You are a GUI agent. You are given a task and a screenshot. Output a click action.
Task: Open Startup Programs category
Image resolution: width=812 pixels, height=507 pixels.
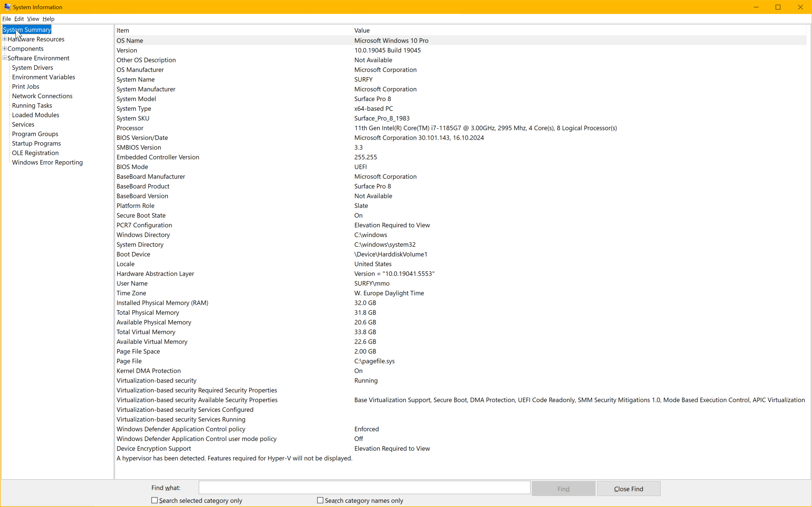(36, 143)
